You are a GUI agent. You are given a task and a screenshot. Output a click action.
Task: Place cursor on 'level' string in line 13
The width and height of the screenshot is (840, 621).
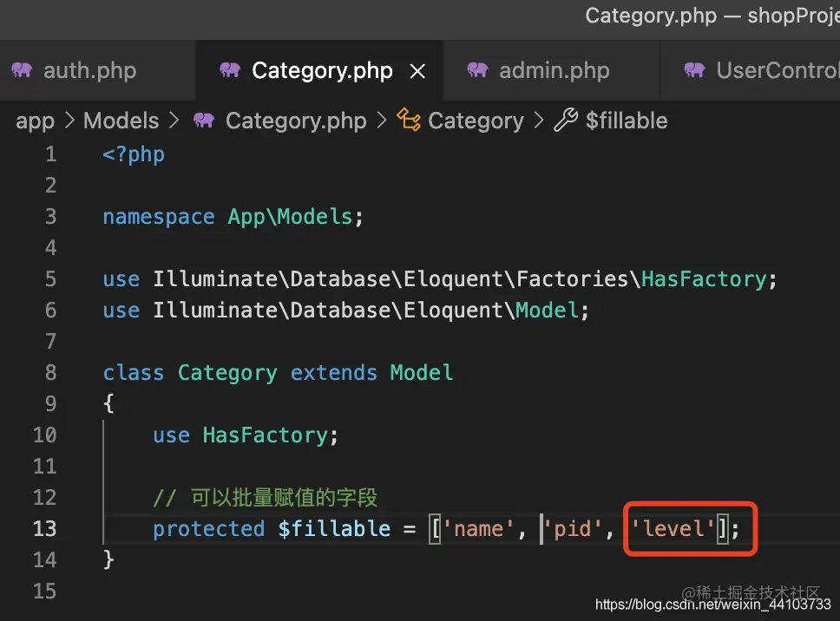[673, 529]
